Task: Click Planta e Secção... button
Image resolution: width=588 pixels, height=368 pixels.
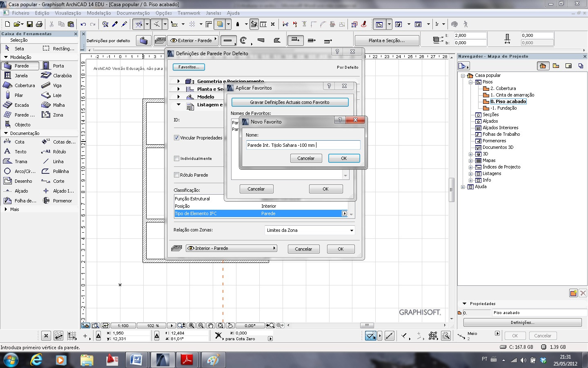Action: point(387,40)
